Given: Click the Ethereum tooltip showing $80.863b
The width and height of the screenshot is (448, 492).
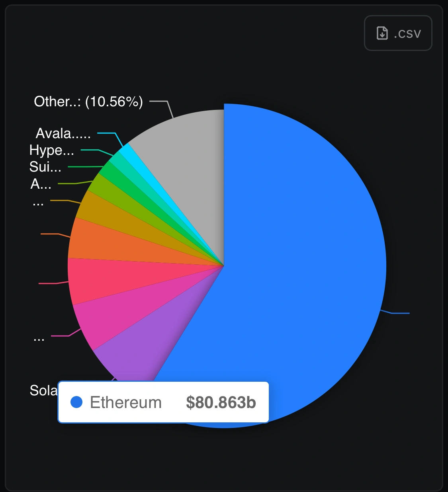Looking at the screenshot, I should click(x=163, y=402).
